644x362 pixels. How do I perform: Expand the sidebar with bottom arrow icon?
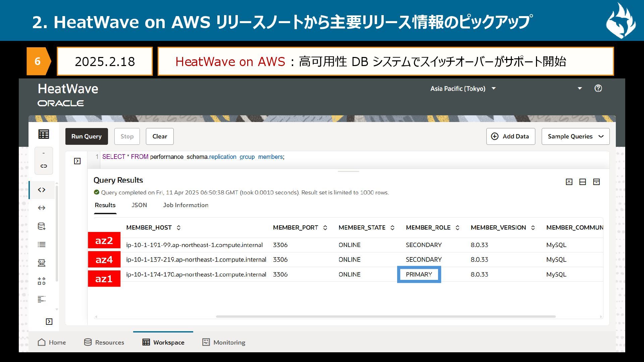tap(49, 322)
